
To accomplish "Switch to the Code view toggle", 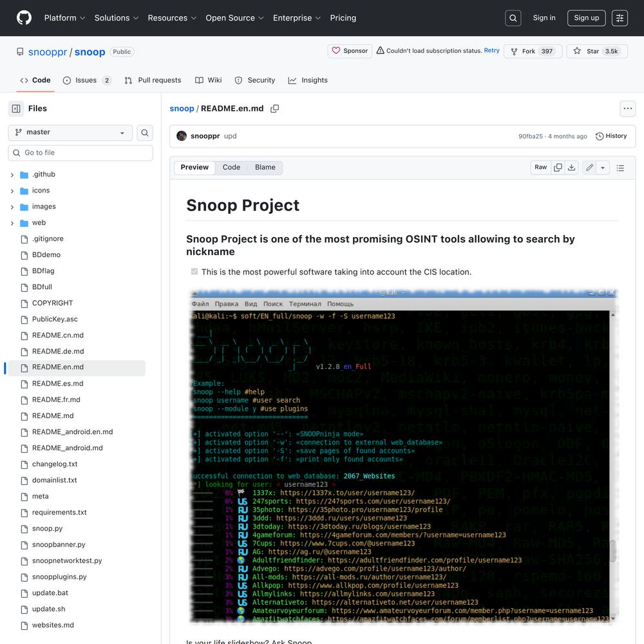I will pyautogui.click(x=231, y=167).
